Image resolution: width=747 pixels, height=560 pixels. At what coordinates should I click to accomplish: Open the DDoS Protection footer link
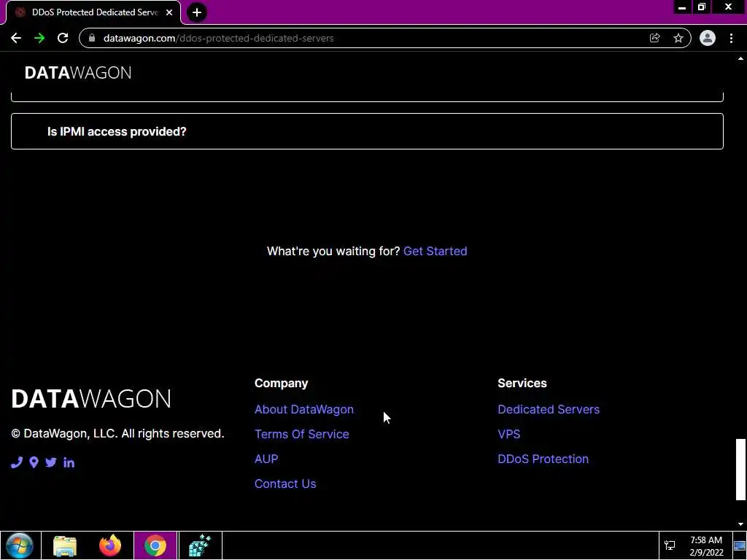tap(543, 459)
